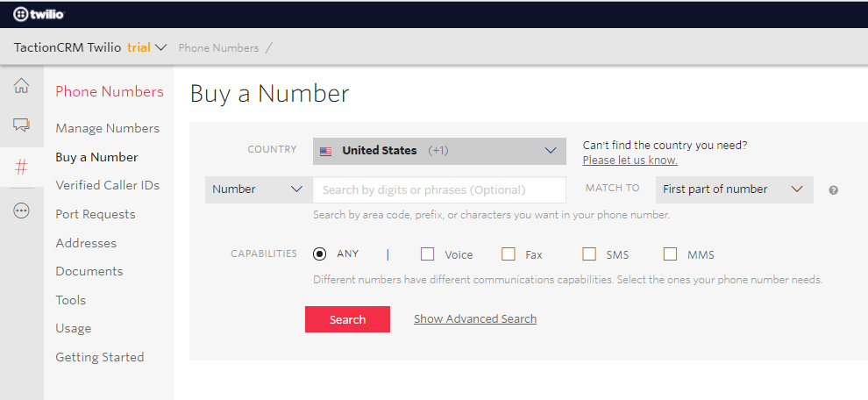Click the Phone Numbers breadcrumb link
The width and height of the screenshot is (868, 400).
click(x=218, y=48)
